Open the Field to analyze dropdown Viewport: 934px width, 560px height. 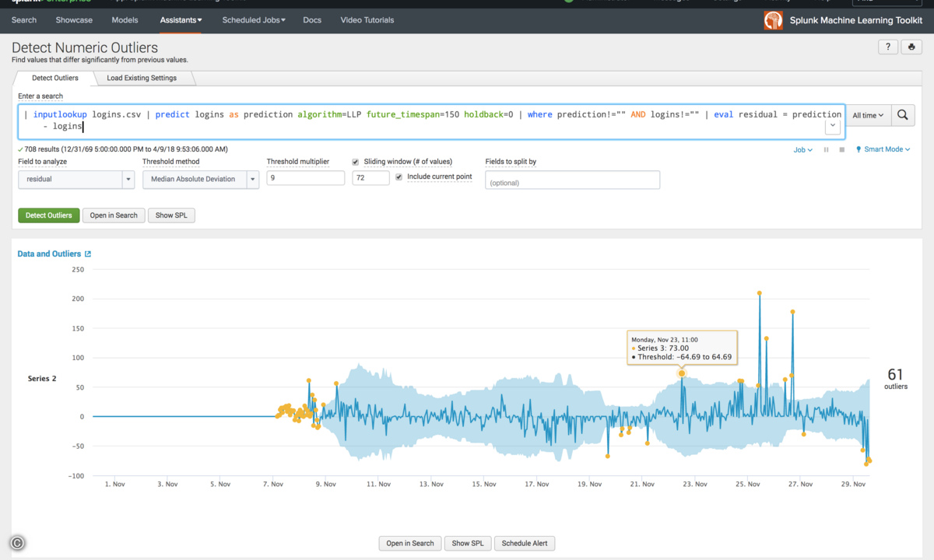point(76,179)
